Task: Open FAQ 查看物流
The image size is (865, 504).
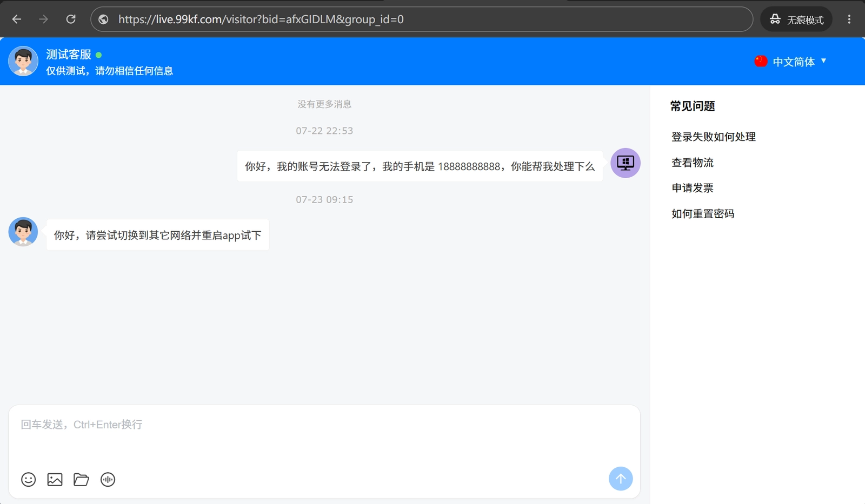Action: pos(693,163)
